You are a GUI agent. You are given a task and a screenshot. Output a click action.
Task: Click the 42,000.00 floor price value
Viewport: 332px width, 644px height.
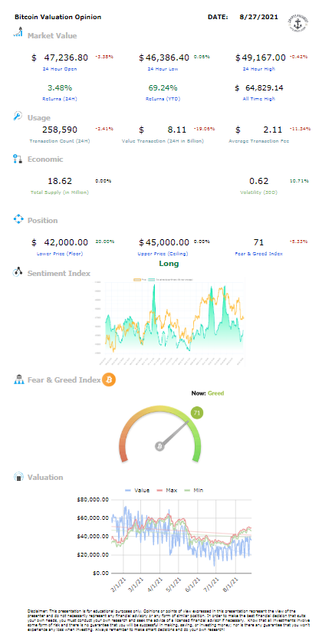coord(66,242)
